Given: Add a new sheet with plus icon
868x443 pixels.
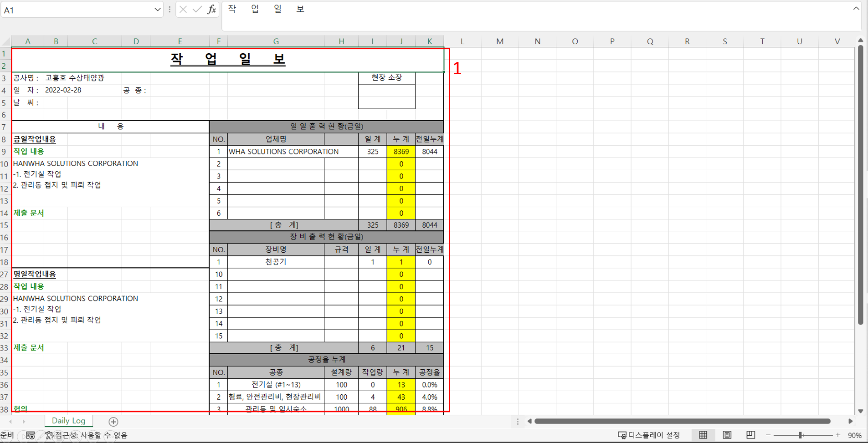Looking at the screenshot, I should pyautogui.click(x=113, y=422).
